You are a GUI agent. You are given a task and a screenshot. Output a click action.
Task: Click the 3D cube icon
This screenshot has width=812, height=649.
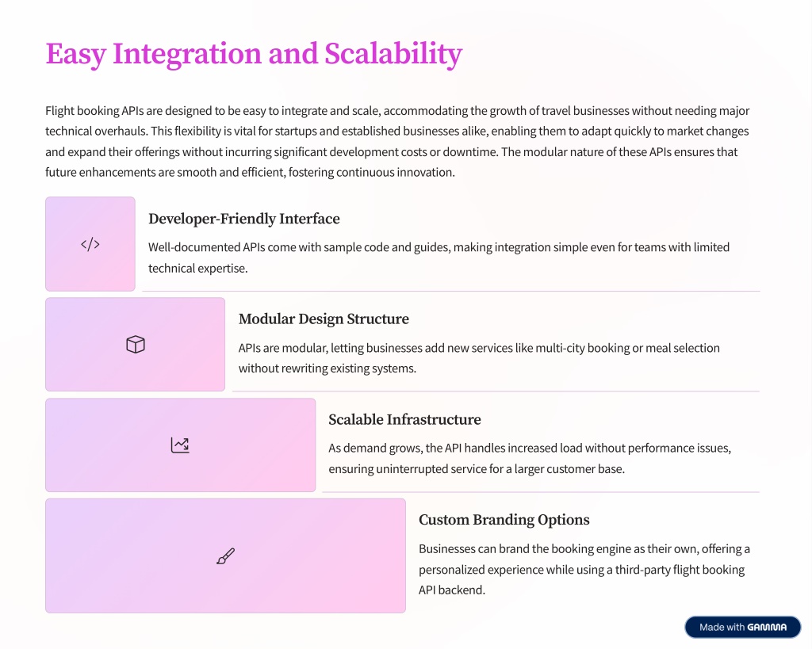(135, 344)
